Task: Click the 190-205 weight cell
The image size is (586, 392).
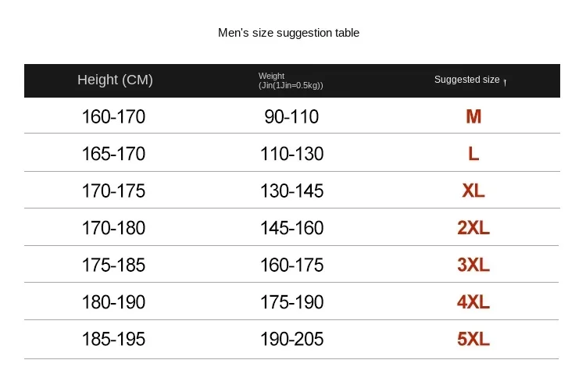Action: click(x=291, y=339)
